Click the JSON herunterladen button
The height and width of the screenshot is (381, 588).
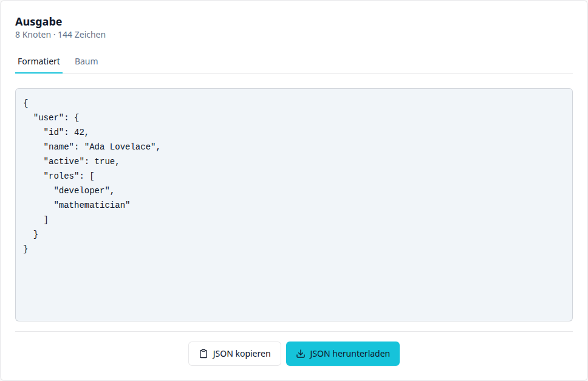coord(343,354)
